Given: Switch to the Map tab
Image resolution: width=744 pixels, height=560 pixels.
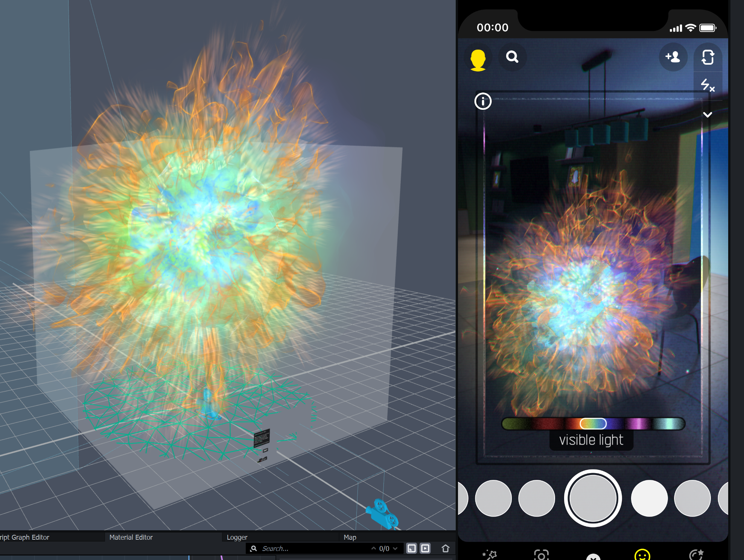Looking at the screenshot, I should point(350,537).
